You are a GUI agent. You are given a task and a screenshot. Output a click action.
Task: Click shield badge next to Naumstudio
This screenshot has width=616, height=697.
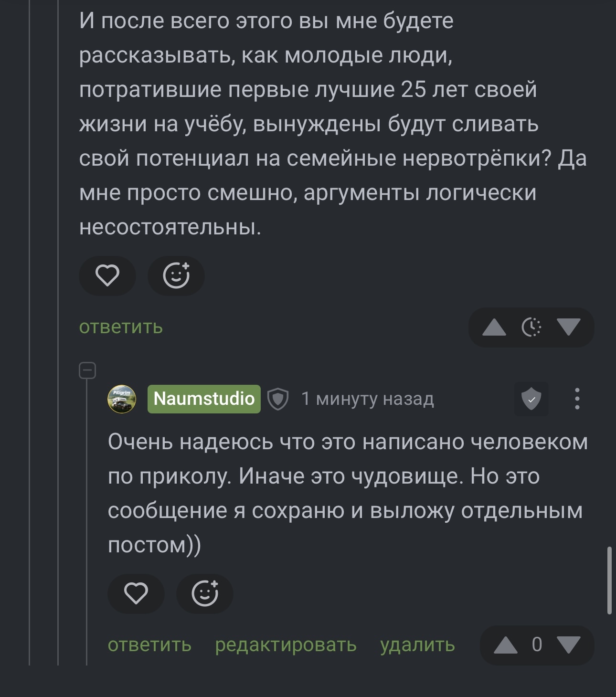[277, 399]
